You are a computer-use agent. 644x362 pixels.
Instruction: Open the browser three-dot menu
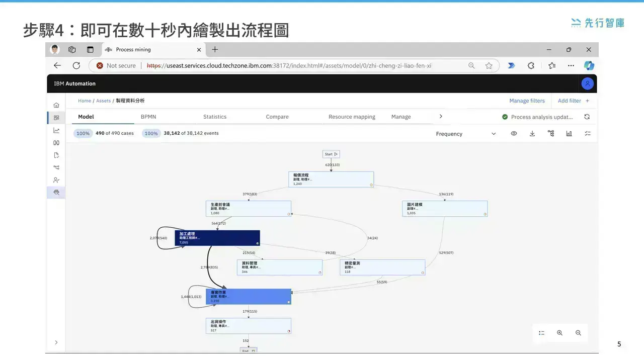[571, 65]
